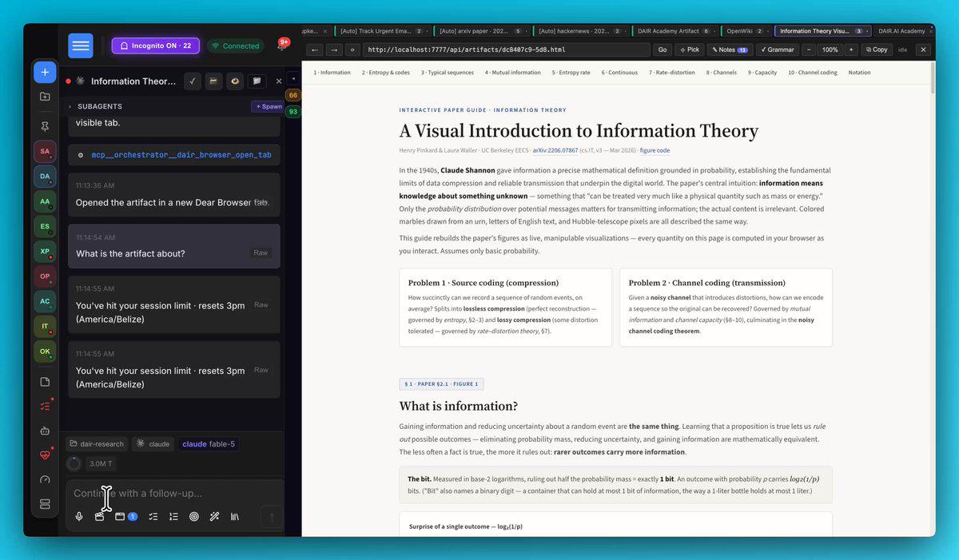Click the eye icon in session header

coord(235,81)
